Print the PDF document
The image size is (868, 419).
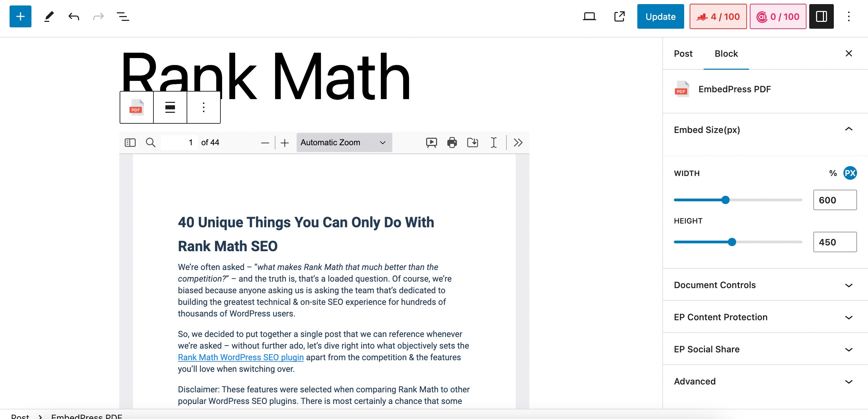(452, 143)
